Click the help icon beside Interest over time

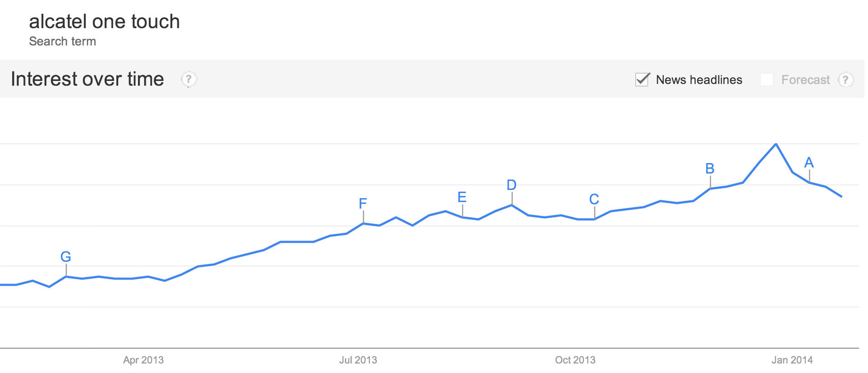[x=189, y=79]
